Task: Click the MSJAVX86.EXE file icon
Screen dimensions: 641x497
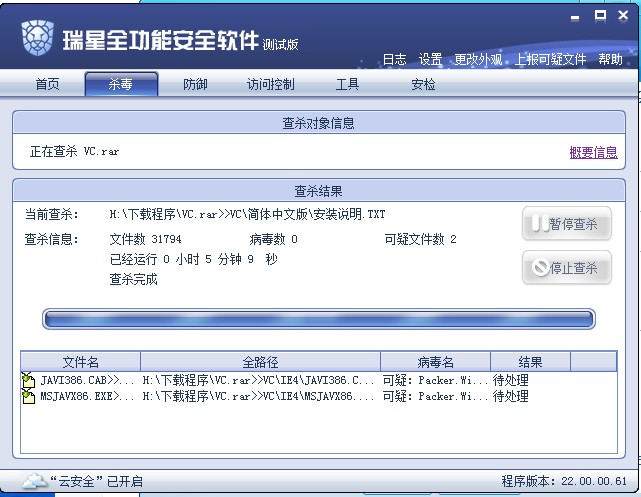Action: click(29, 396)
